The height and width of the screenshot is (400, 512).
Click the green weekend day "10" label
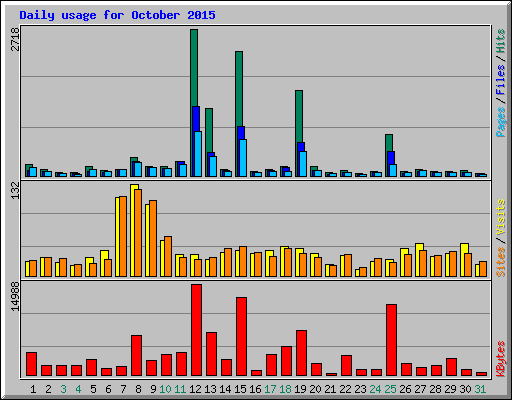tap(165, 389)
